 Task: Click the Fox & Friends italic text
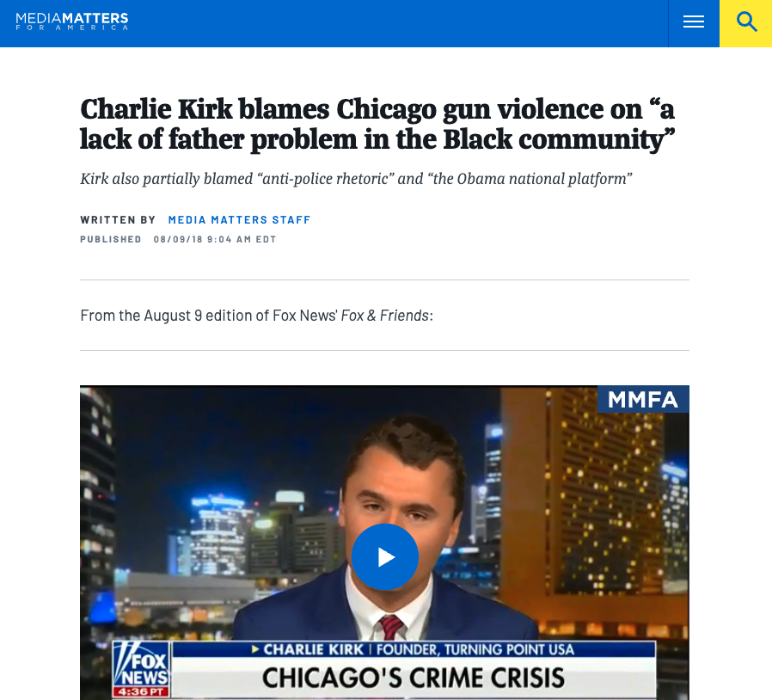385,316
